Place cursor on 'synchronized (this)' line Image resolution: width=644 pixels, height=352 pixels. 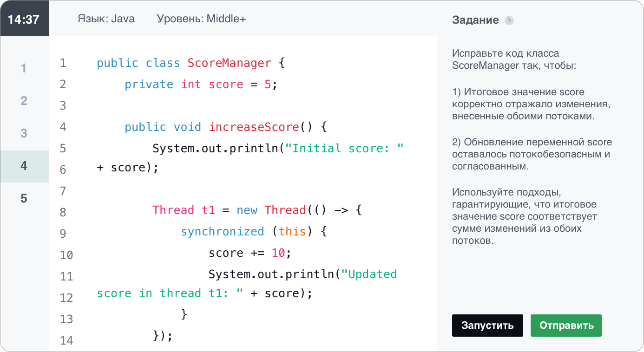click(254, 231)
